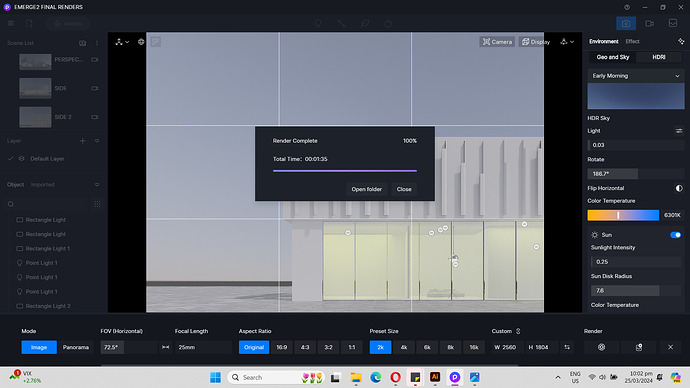Expand dropdown left of Environment panel
The width and height of the screenshot is (690, 388).
567,42
